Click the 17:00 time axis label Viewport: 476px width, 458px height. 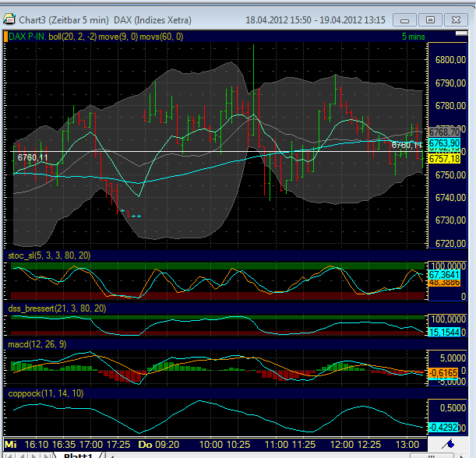[x=91, y=445]
